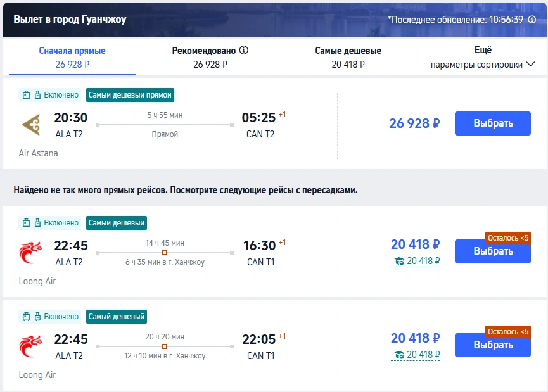
Task: Click Loong Air logo on the 22:05 arrival flight
Action: click(x=30, y=346)
